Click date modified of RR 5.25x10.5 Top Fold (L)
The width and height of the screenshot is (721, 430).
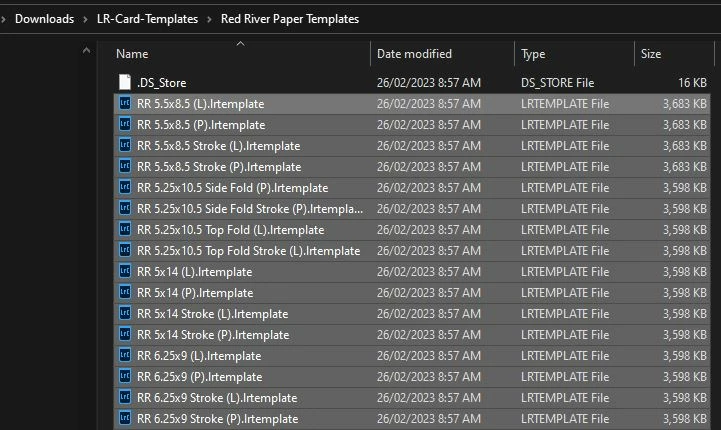pos(429,230)
